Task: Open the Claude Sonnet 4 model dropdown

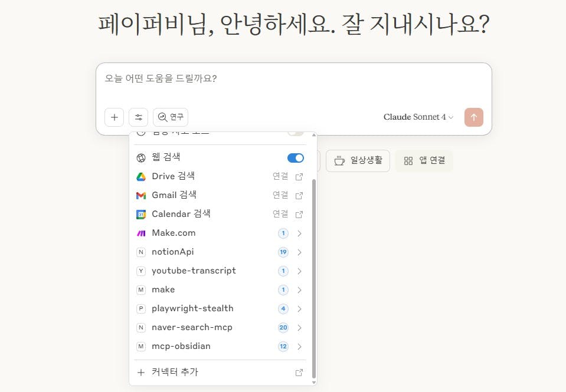Action: point(418,117)
